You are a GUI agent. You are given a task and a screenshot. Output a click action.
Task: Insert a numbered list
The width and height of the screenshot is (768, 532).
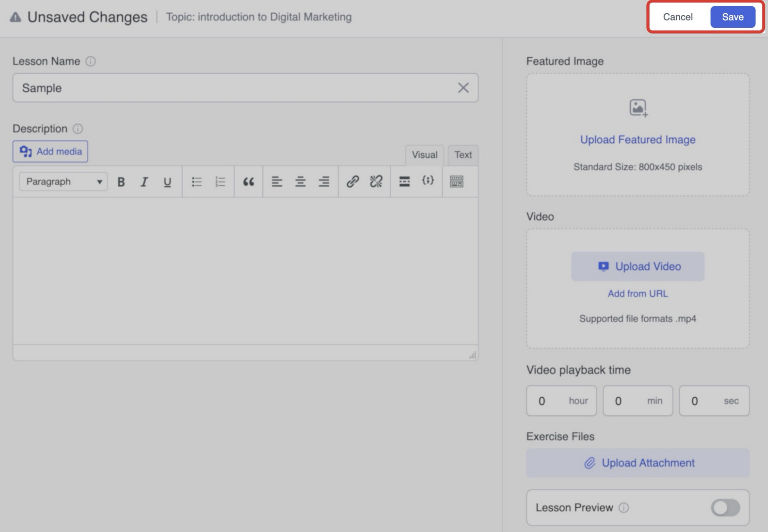click(x=220, y=182)
